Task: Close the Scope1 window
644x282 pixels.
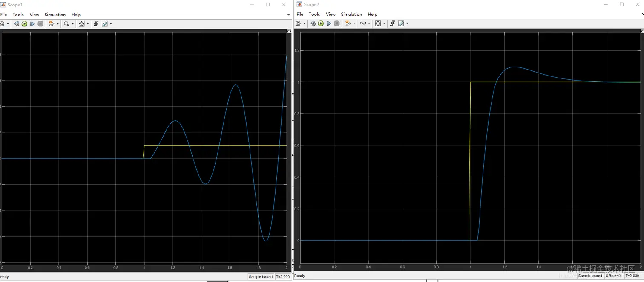Action: pos(284,5)
